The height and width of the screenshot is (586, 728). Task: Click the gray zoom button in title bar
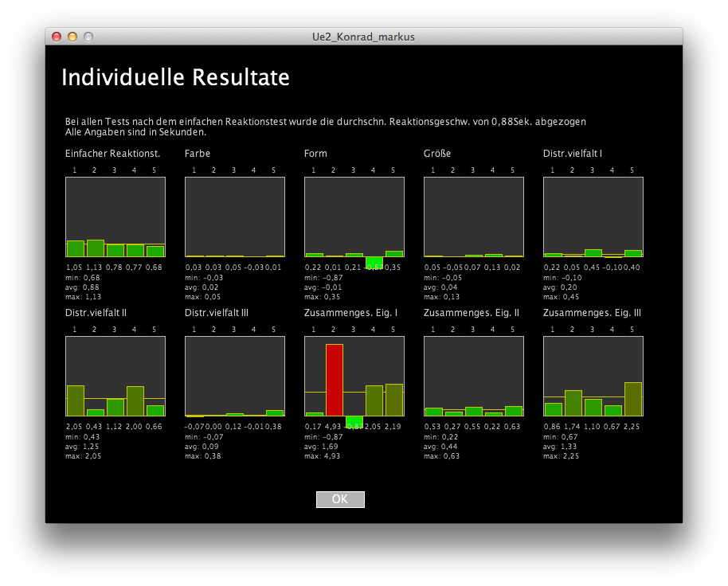pos(88,37)
